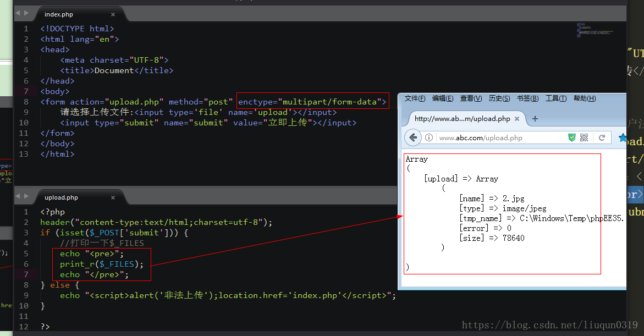This screenshot has height=336, width=644.
Task: Click the print_r($_FILES); code line
Action: tap(102, 264)
